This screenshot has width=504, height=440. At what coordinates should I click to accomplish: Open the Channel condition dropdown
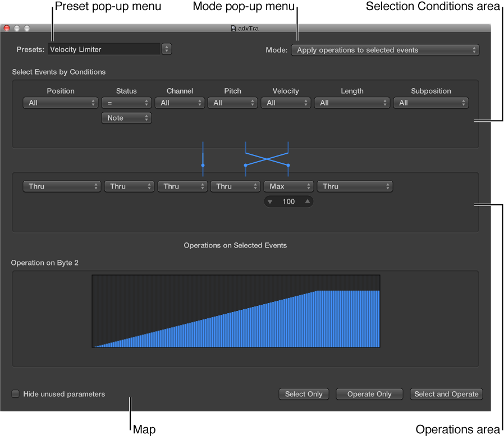(x=180, y=103)
